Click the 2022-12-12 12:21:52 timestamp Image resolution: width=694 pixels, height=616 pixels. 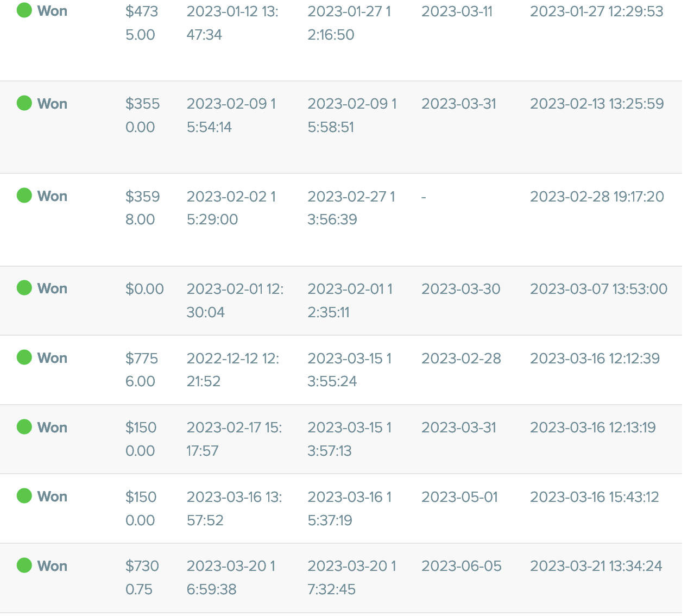point(232,369)
